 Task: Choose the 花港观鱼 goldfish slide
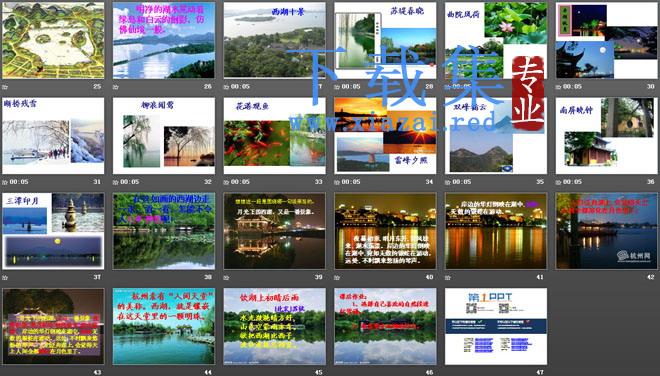tap(274, 136)
